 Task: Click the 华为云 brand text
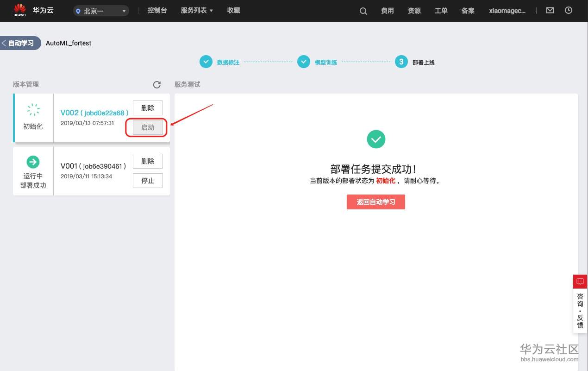pos(43,10)
